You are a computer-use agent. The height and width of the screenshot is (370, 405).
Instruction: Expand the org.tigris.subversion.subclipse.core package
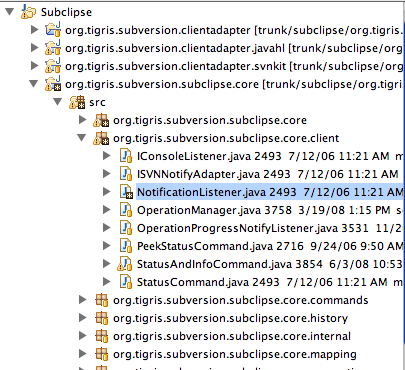pyautogui.click(x=82, y=120)
